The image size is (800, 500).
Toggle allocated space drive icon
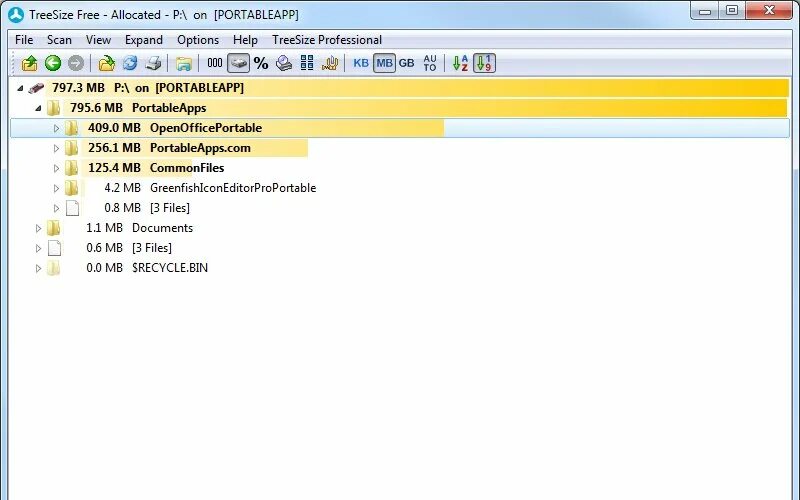pos(238,63)
